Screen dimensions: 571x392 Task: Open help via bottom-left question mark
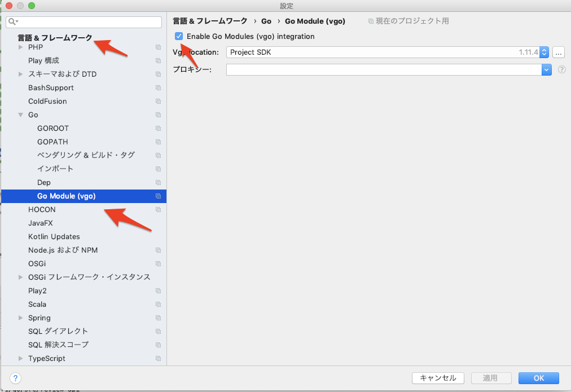[15, 378]
